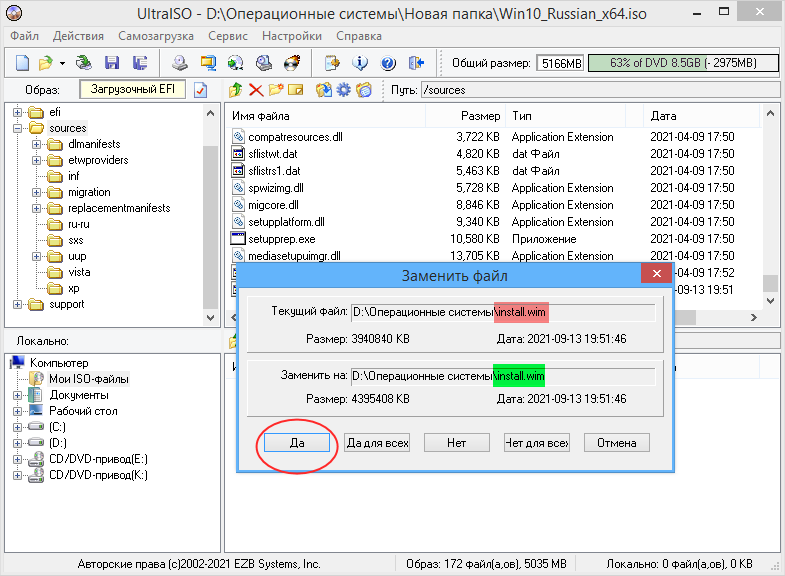Viewport: 785px width, 576px height.
Task: Expand the (C:) drive node
Action: [x=18, y=427]
